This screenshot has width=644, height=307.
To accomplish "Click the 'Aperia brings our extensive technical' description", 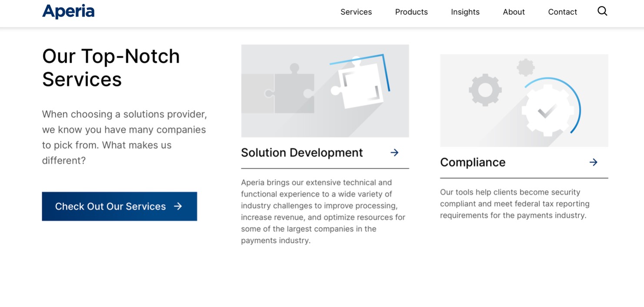I will click(324, 211).
